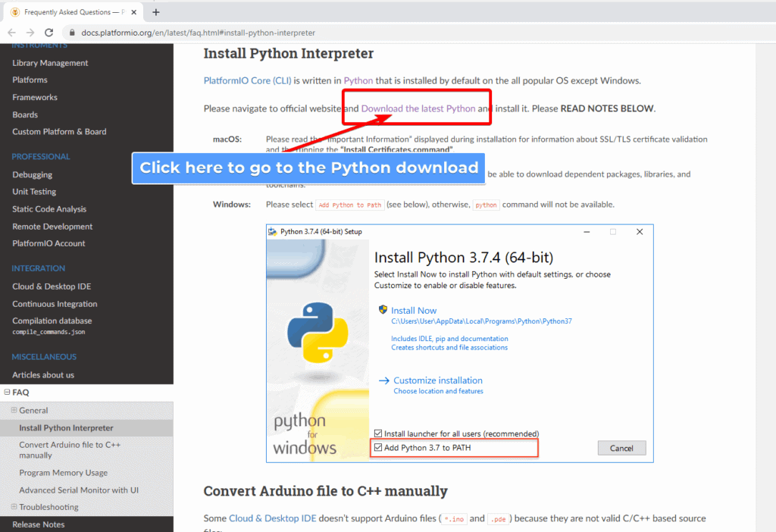Click the PlatformIO favicon on the tab
This screenshot has height=532, width=776.
[x=15, y=12]
